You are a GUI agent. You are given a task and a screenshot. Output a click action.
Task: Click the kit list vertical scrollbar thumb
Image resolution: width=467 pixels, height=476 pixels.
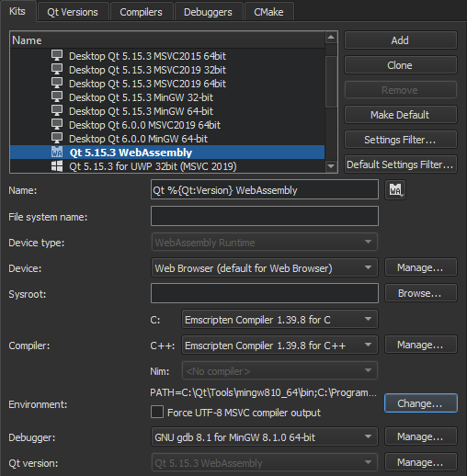[x=331, y=82]
